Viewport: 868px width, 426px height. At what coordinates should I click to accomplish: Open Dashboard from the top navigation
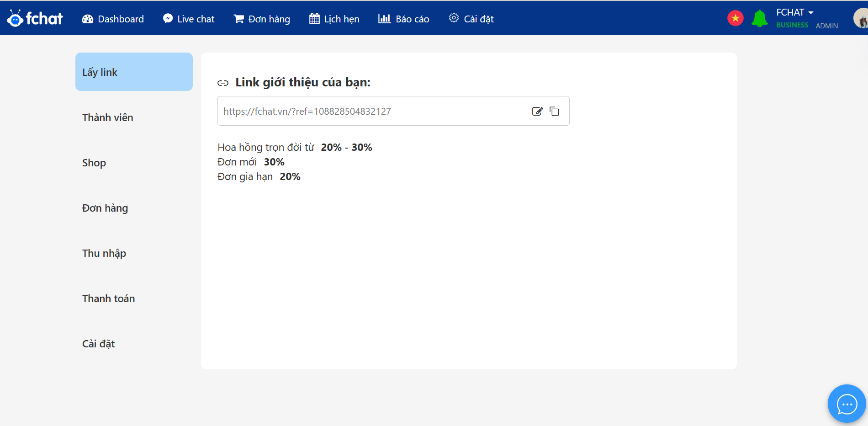(x=113, y=19)
